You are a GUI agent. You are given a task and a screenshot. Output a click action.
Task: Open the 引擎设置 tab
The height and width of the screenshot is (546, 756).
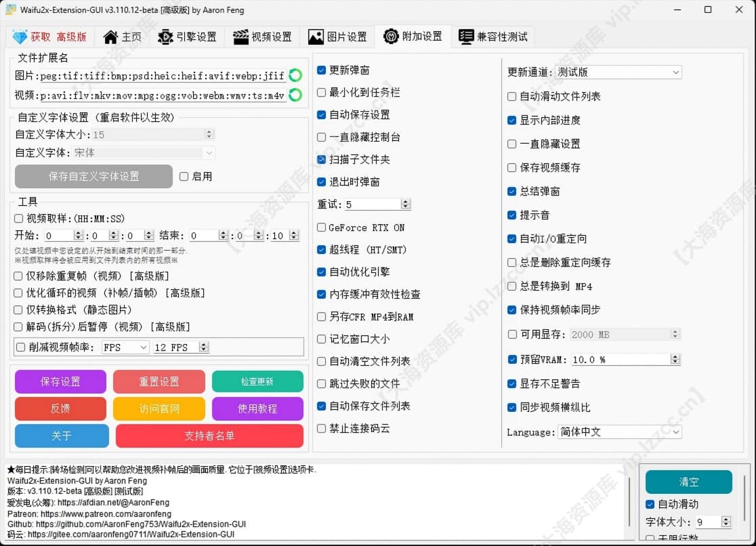(x=187, y=37)
